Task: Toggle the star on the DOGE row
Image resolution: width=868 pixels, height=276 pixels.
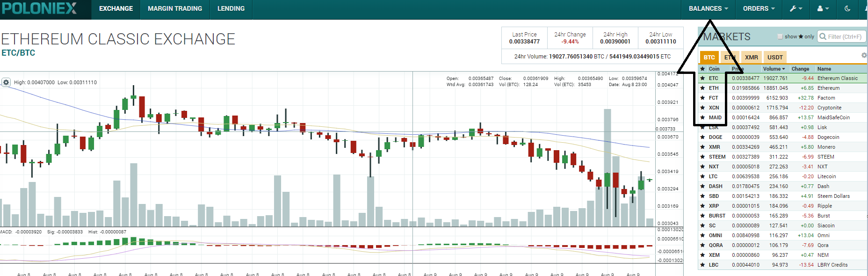Action: [x=702, y=137]
